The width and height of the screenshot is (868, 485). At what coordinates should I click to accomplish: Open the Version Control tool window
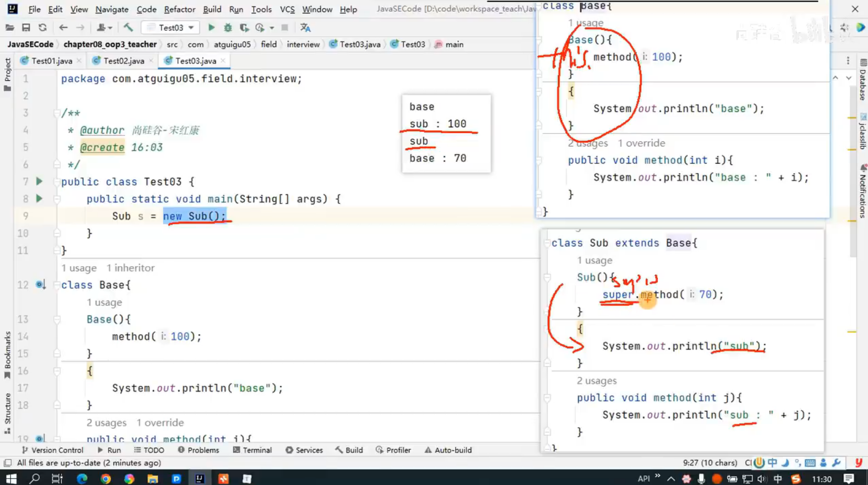[53, 450]
